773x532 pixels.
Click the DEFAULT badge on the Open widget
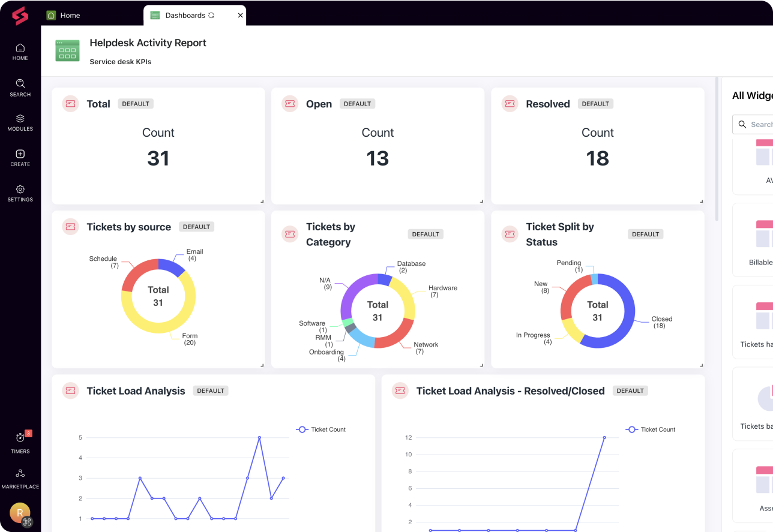pos(357,103)
